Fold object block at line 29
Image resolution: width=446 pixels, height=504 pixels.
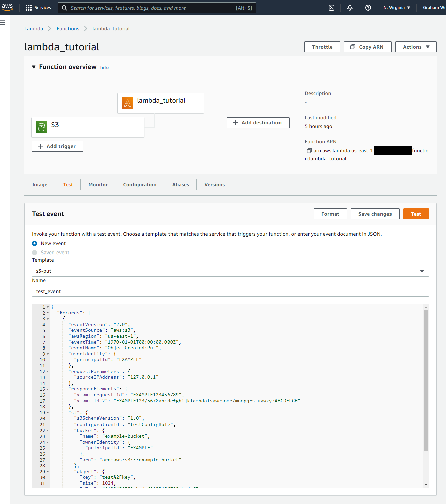point(48,472)
